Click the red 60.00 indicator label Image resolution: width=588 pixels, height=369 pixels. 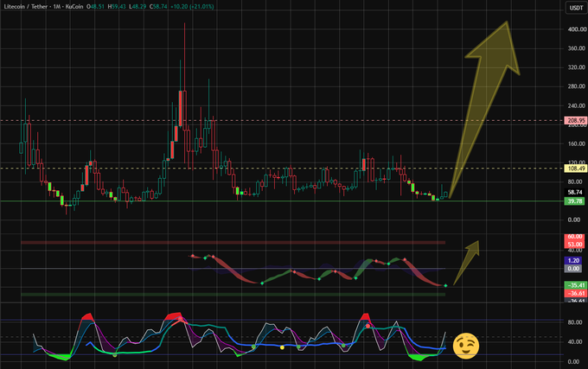point(575,237)
